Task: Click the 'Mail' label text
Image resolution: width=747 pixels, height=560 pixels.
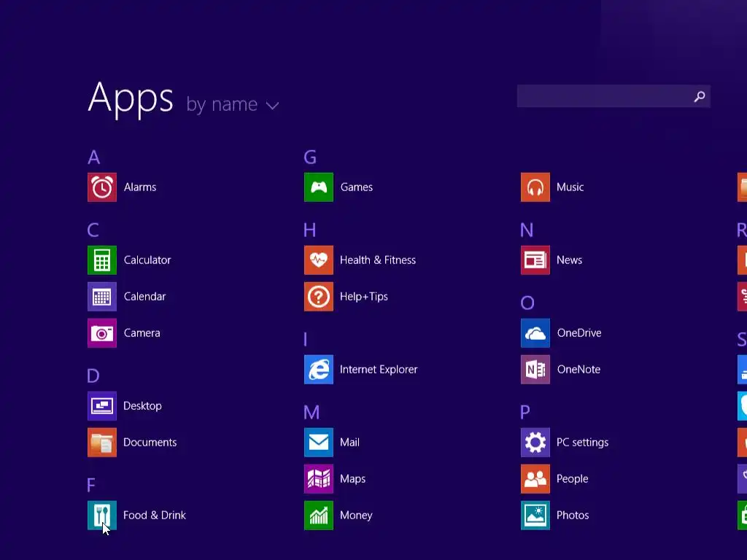Action: click(349, 443)
